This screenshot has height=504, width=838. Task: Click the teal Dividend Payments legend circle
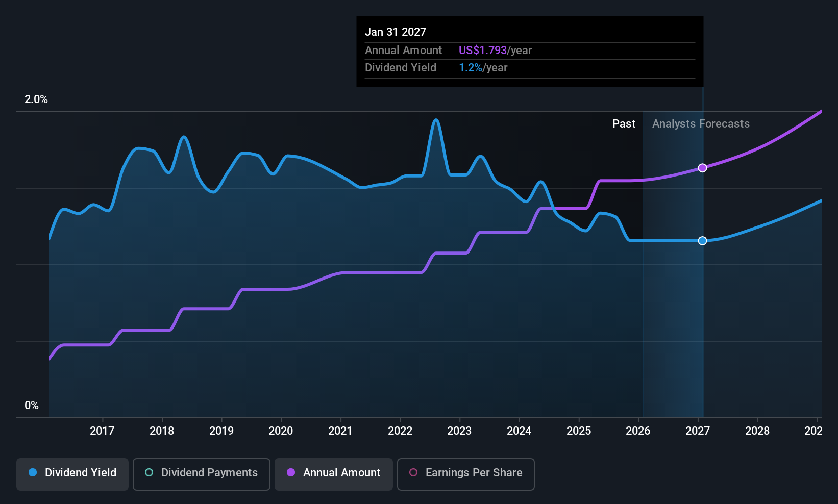point(149,472)
